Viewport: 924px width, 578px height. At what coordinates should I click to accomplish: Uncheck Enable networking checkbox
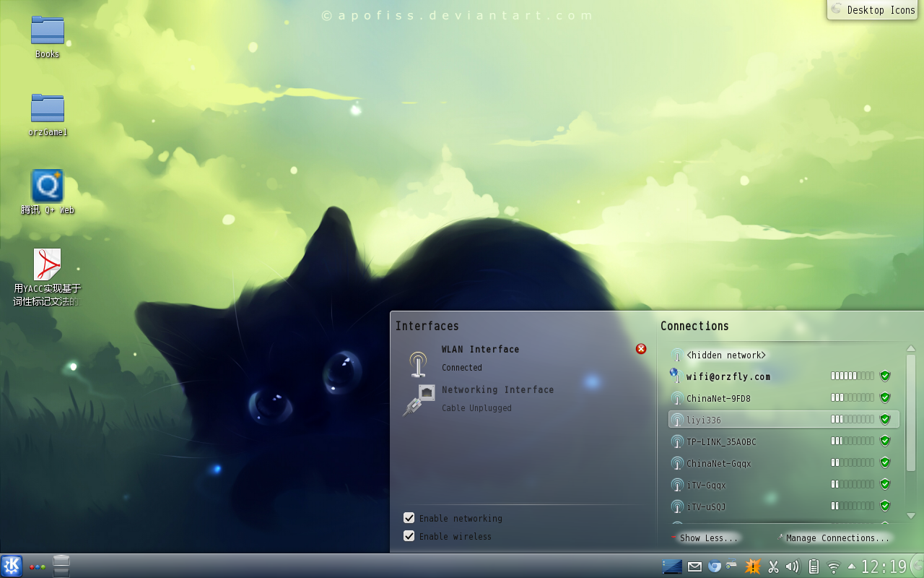click(409, 518)
